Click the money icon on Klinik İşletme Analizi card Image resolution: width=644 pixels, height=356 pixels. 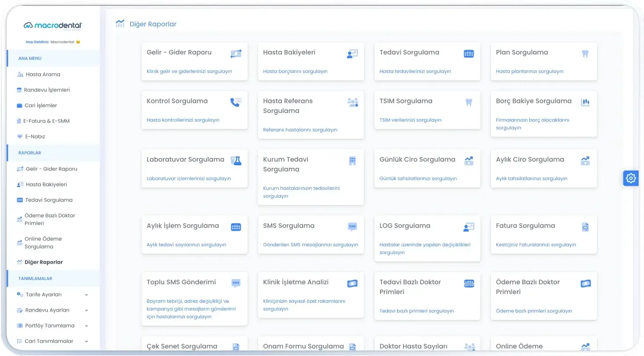(353, 283)
